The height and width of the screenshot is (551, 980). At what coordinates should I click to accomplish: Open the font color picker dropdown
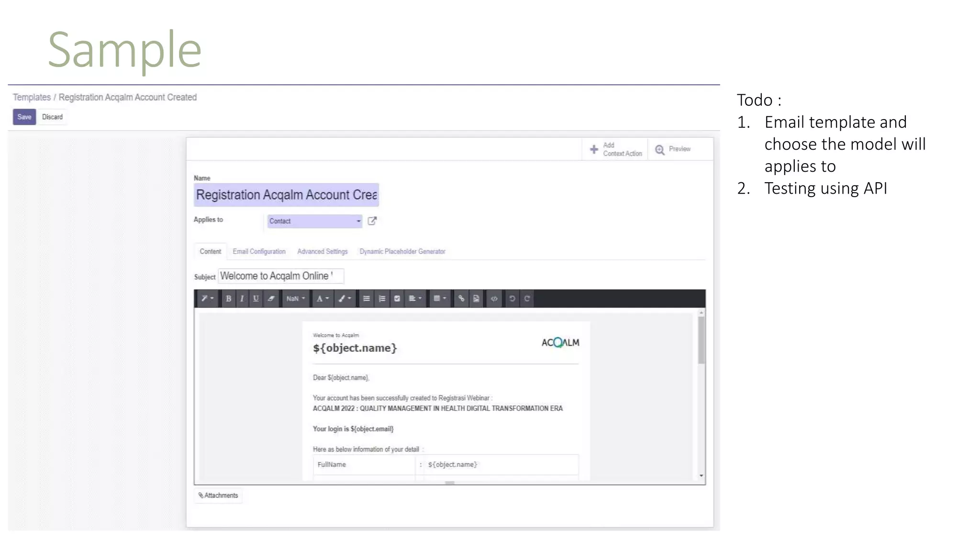pyautogui.click(x=323, y=298)
